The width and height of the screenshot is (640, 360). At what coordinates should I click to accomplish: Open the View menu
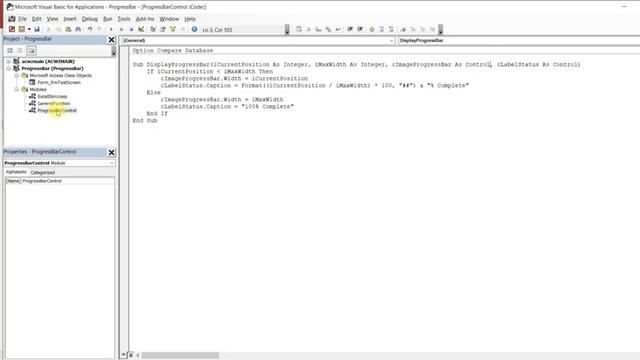[52, 19]
